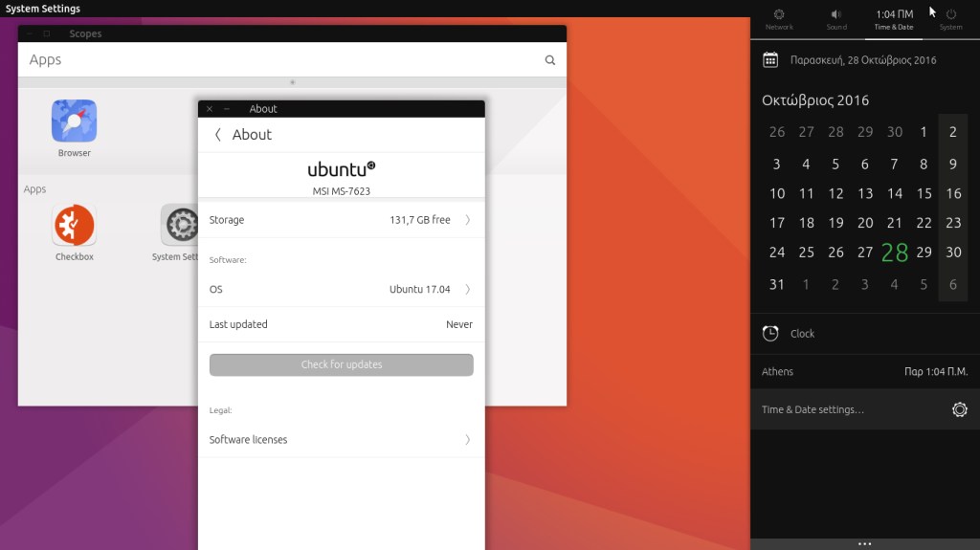Image resolution: width=980 pixels, height=550 pixels.
Task: Click the Clock alarm icon
Action: click(770, 333)
